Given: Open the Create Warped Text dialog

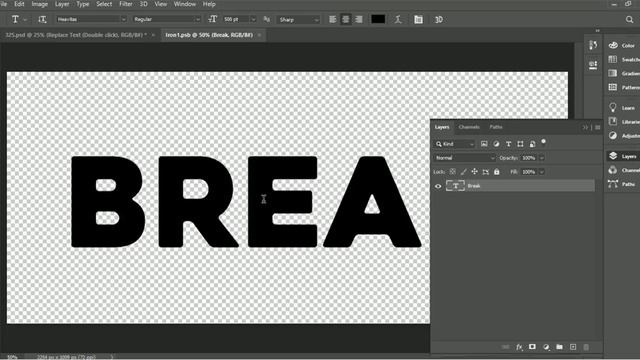Looking at the screenshot, I should click(x=398, y=19).
